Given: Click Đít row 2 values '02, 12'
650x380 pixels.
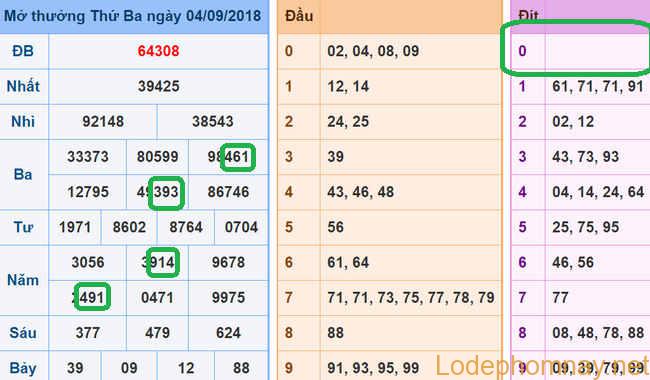Looking at the screenshot, I should (x=573, y=121).
